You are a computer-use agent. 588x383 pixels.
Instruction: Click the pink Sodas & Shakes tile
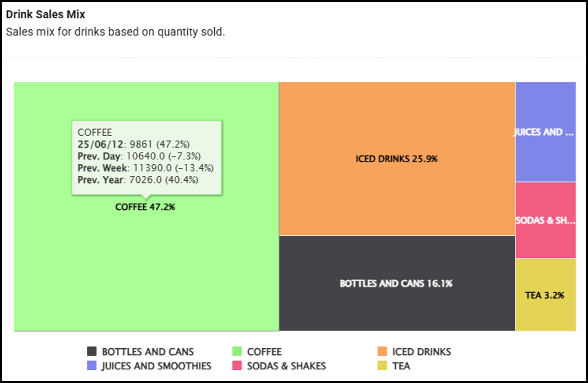(546, 220)
